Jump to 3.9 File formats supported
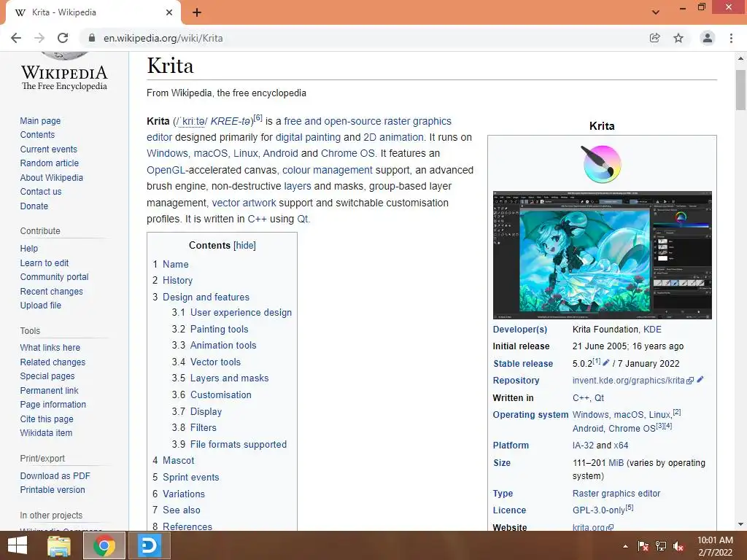 pyautogui.click(x=239, y=444)
